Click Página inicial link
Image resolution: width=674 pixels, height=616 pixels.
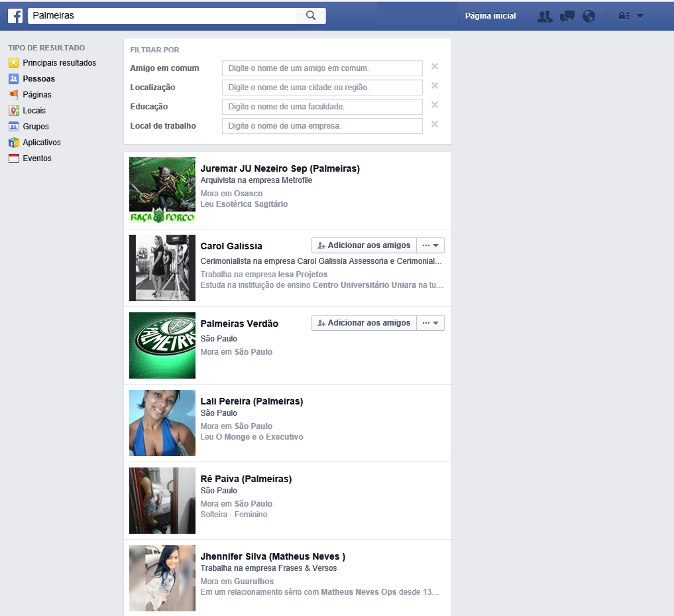pyautogui.click(x=490, y=16)
